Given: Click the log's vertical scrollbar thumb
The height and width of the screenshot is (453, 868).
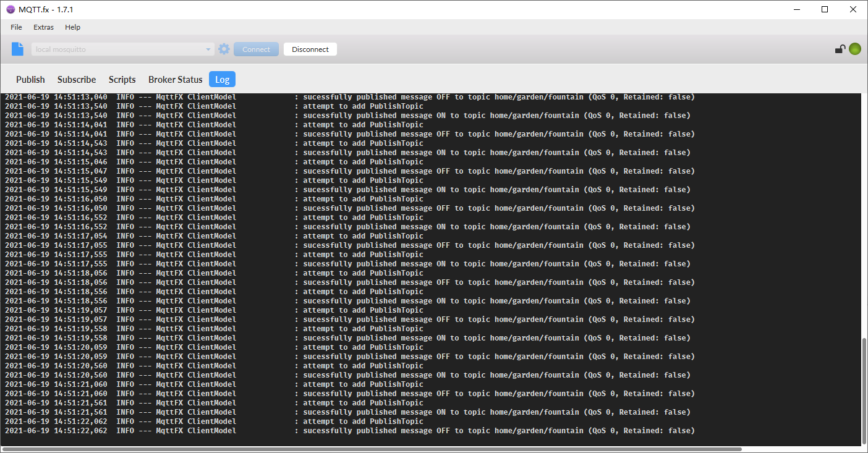Looking at the screenshot, I should [864, 391].
